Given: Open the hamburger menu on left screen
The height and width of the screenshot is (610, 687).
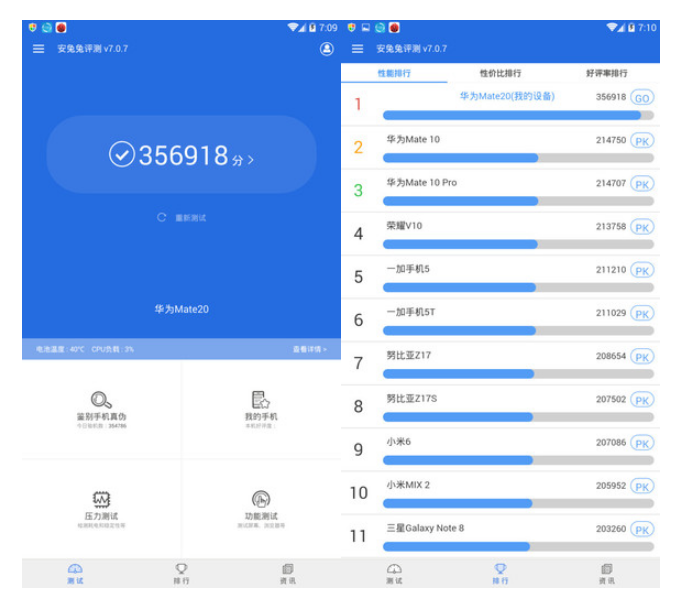Looking at the screenshot, I should [x=39, y=49].
